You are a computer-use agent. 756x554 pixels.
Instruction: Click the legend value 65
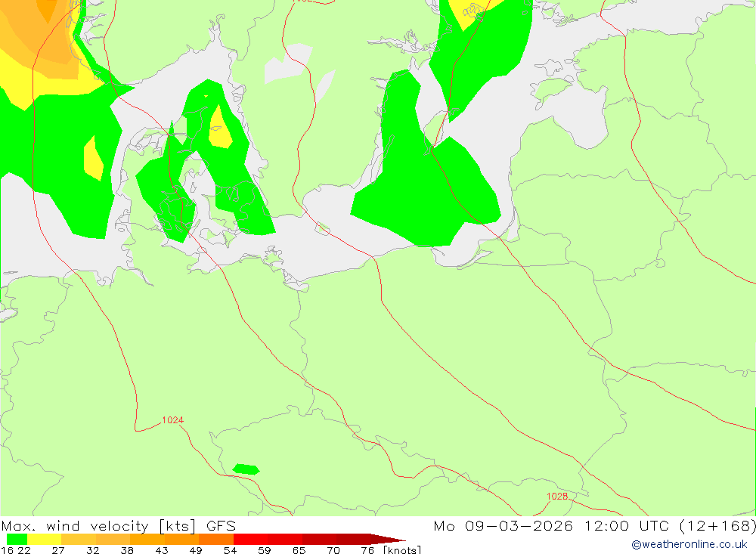[299, 549]
